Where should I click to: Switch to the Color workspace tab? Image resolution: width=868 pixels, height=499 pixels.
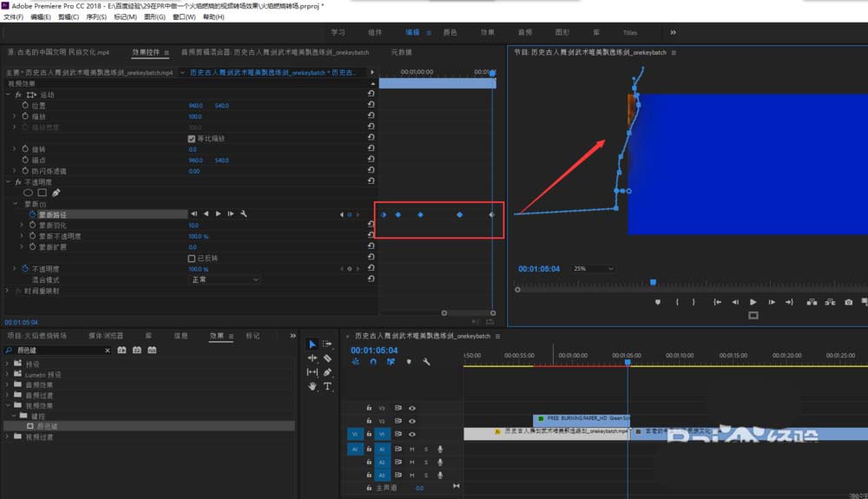tap(450, 32)
